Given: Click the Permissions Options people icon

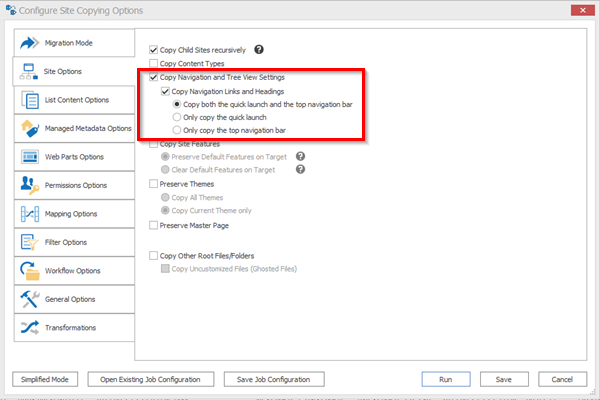Looking at the screenshot, I should point(28,185).
